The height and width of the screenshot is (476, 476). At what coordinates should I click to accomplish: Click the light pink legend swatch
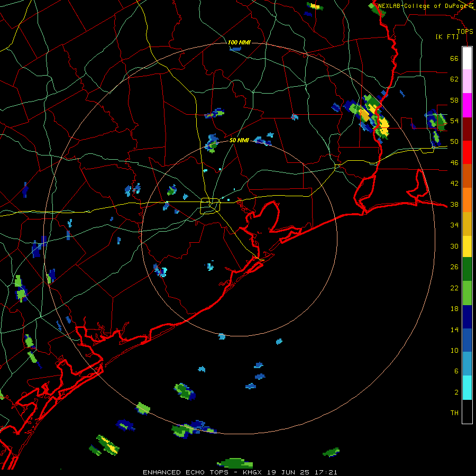pyautogui.click(x=467, y=81)
